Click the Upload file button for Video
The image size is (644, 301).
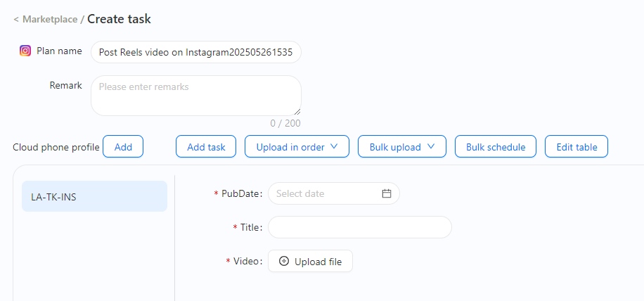[311, 261]
